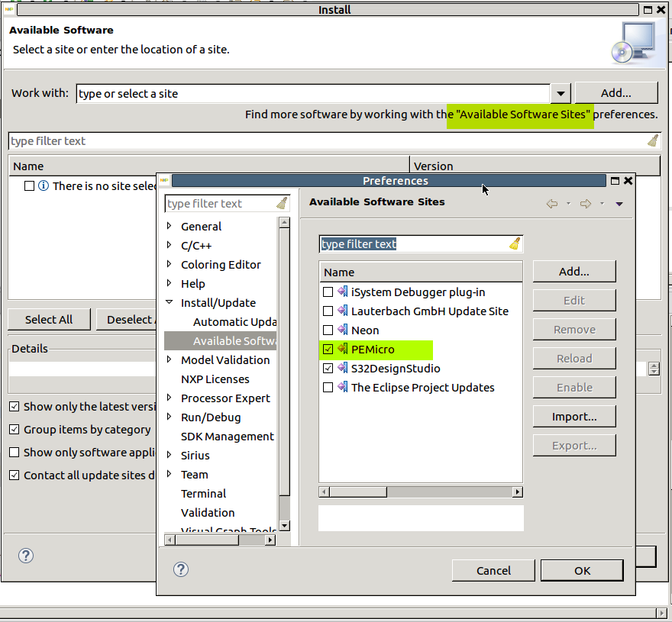The width and height of the screenshot is (672, 622).
Task: Click Version column header in Install dialog
Action: coord(535,166)
